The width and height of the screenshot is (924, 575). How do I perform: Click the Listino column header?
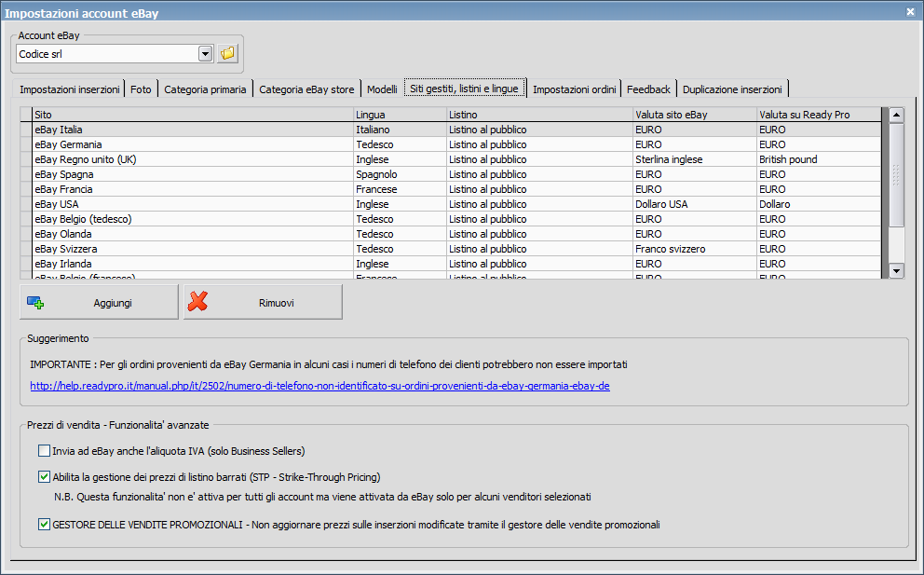coord(539,115)
